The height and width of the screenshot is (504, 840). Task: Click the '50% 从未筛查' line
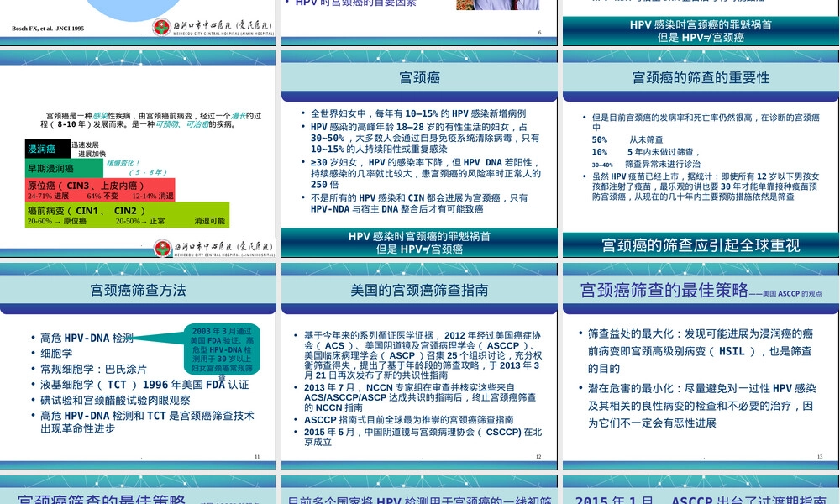click(x=627, y=139)
